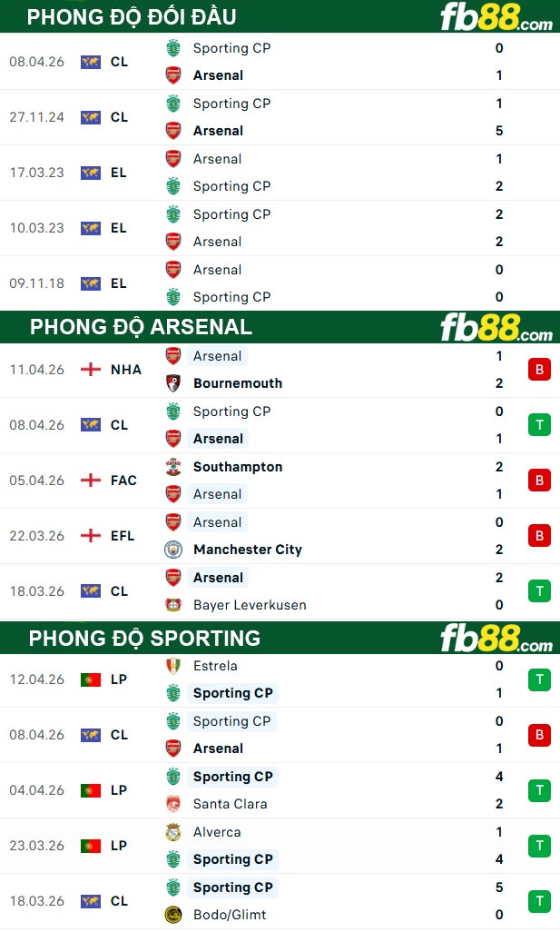Screen dimensions: 560x932
Task: Select the Sporting CP club crest
Action: [x=172, y=48]
